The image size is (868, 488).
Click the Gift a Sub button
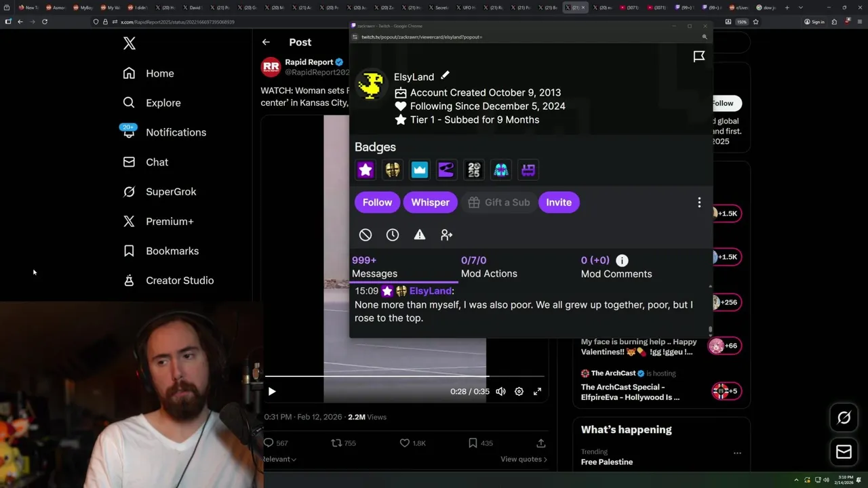498,202
